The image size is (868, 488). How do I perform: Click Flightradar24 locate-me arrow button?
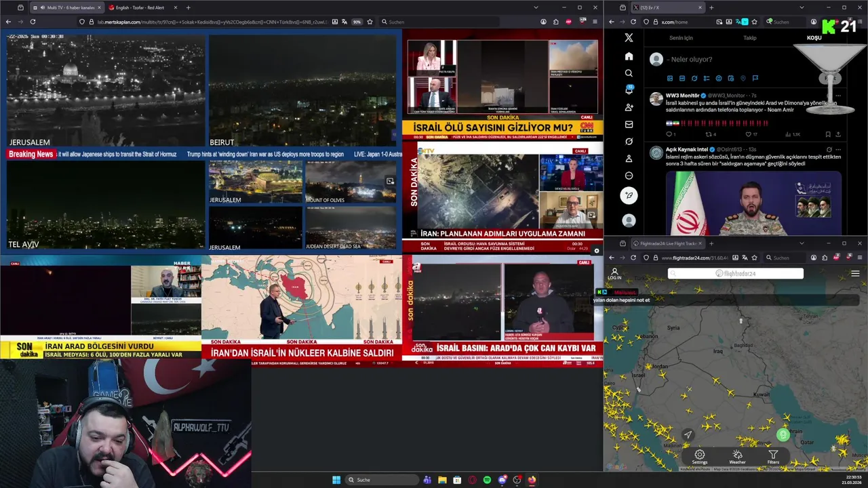pos(688,434)
